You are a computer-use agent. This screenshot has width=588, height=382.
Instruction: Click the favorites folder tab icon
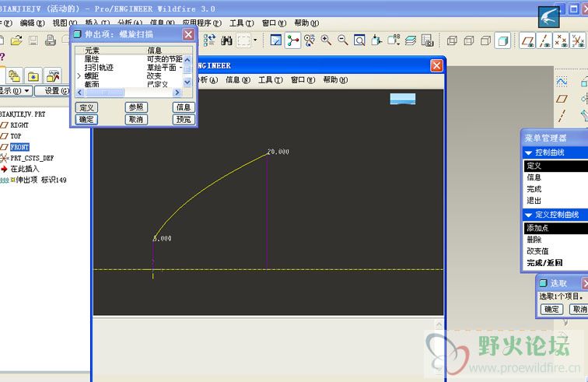click(x=33, y=76)
